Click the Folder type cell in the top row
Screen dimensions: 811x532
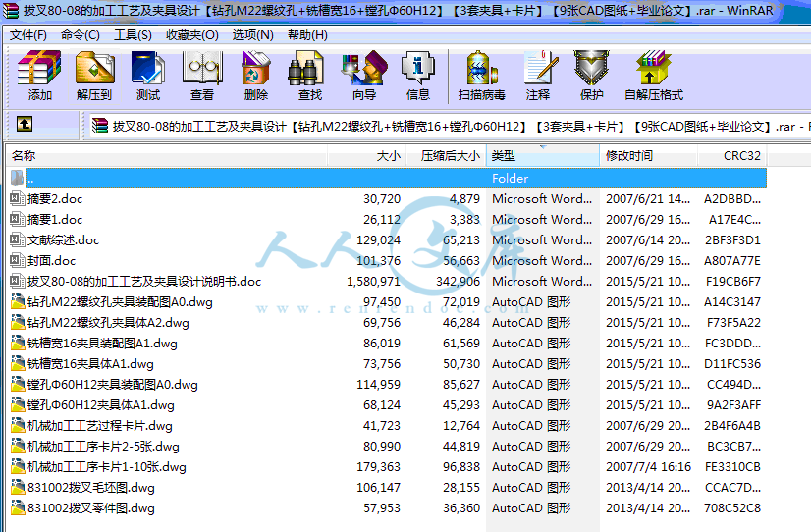(510, 179)
